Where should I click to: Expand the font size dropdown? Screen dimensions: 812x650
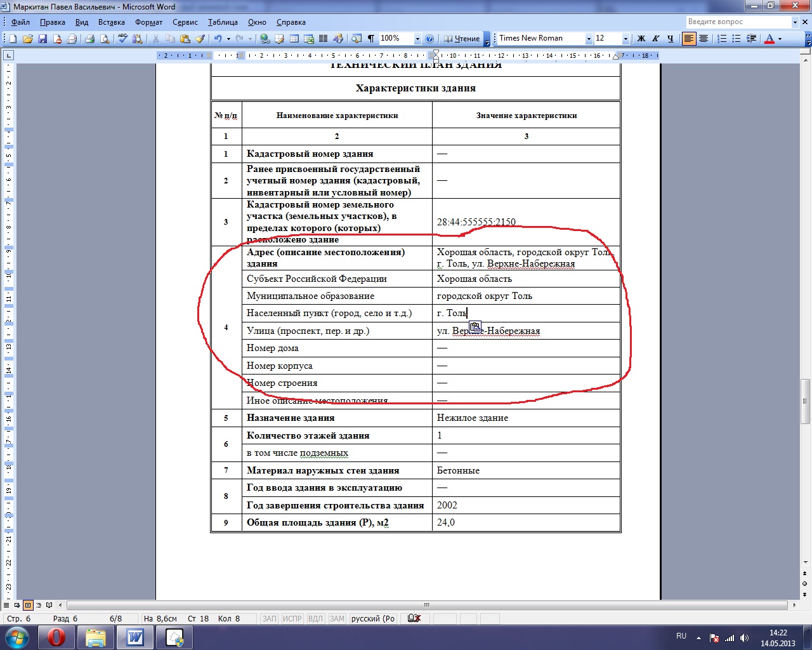tap(625, 39)
